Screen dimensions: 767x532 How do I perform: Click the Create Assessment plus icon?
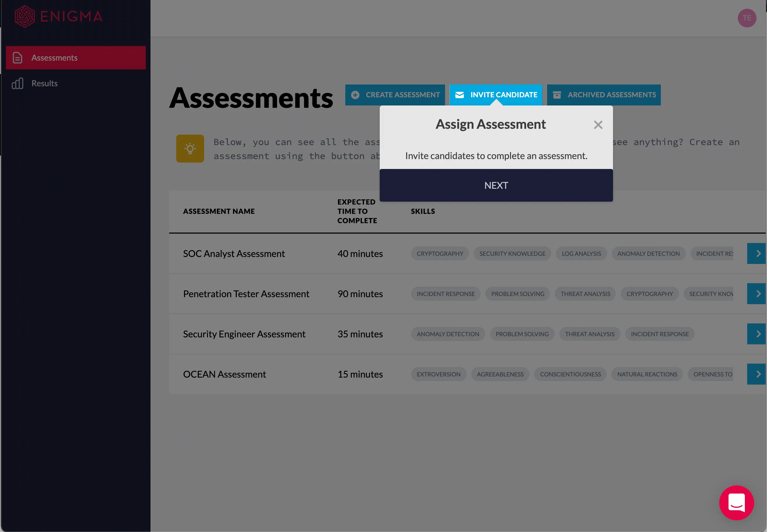coord(356,95)
